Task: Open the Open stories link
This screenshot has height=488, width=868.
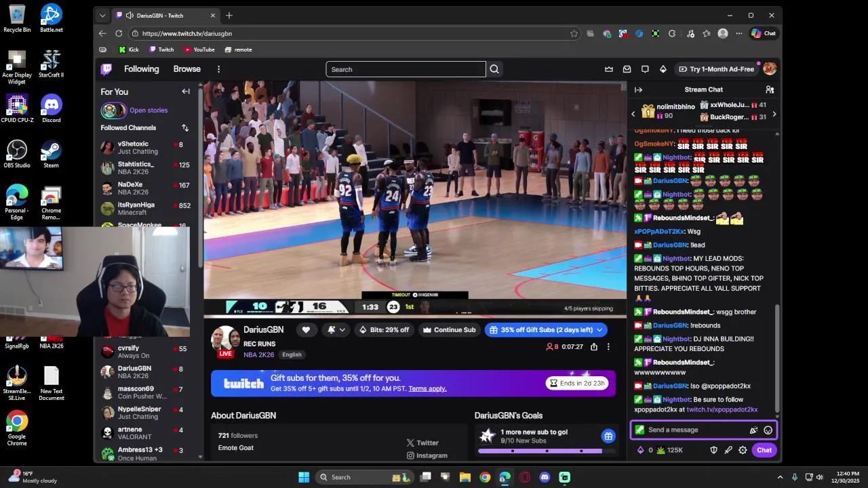Action: [149, 110]
